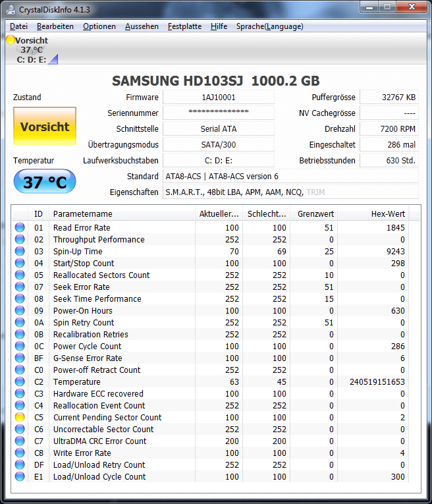Click the Schnittstelle field showing Serial ATA
This screenshot has width=432, height=504.
219,128
